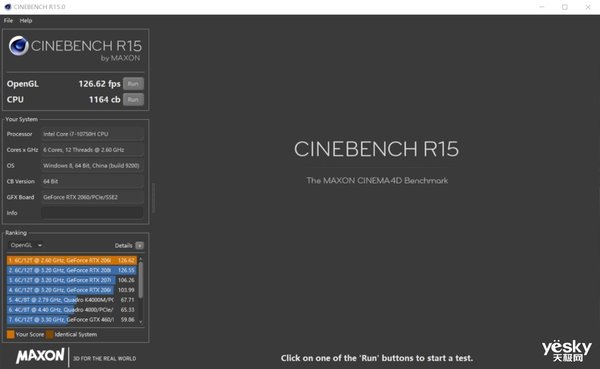Click the OpenGL score 126.62 fps
The height and width of the screenshot is (369, 600).
pyautogui.click(x=99, y=84)
